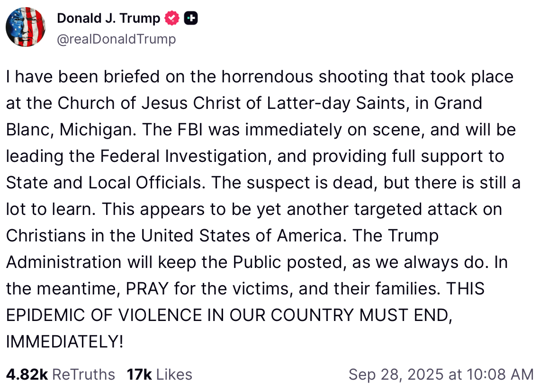Click the word IMMEDIATELY! ending the post
The image size is (539, 392).
tap(65, 341)
